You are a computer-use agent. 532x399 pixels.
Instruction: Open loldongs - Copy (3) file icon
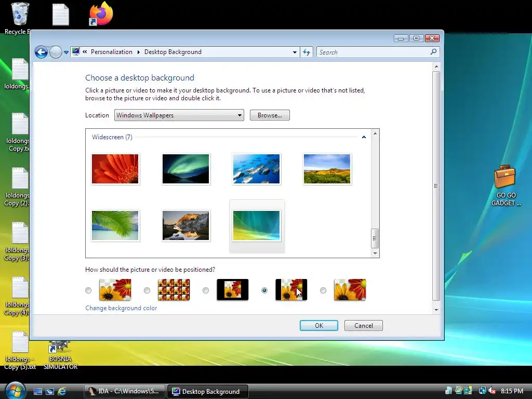tap(20, 233)
